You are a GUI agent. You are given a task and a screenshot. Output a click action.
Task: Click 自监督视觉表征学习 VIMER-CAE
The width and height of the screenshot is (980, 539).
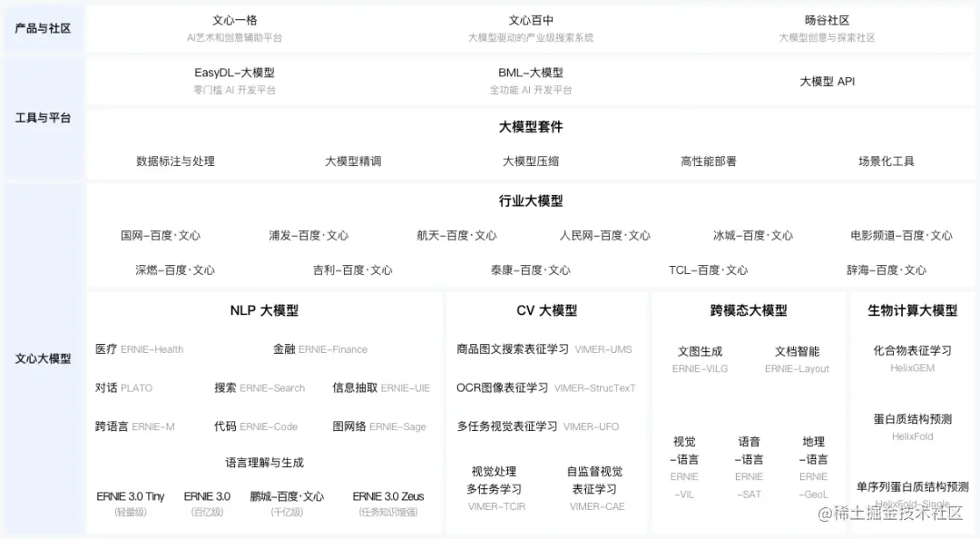[x=595, y=488]
